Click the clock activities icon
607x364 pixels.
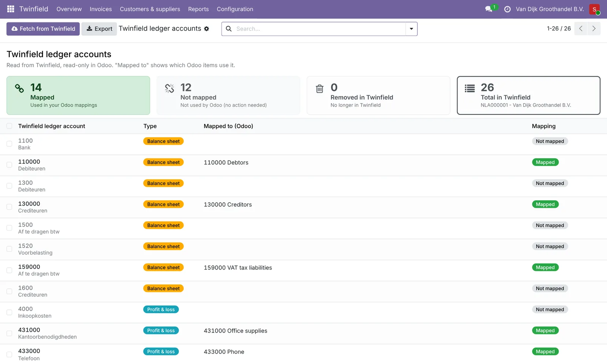pos(507,9)
